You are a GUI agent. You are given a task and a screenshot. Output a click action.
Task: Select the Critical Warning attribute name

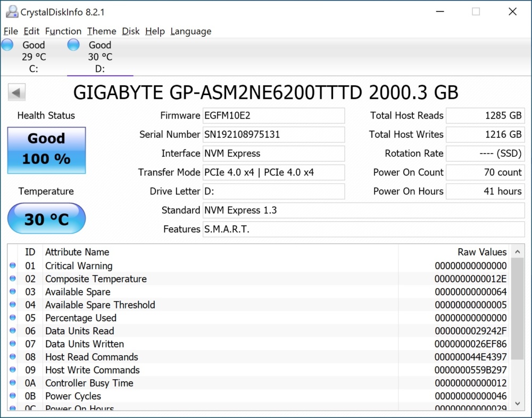pyautogui.click(x=79, y=266)
